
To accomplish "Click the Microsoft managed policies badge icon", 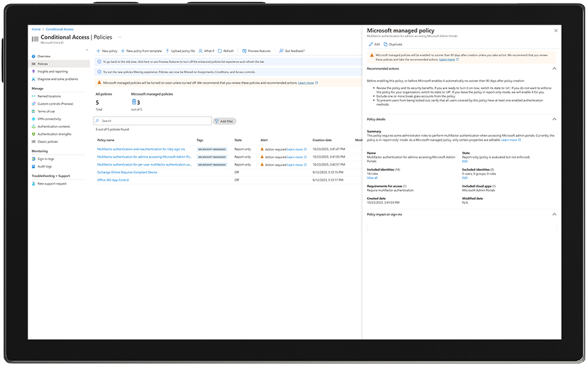I will [134, 102].
